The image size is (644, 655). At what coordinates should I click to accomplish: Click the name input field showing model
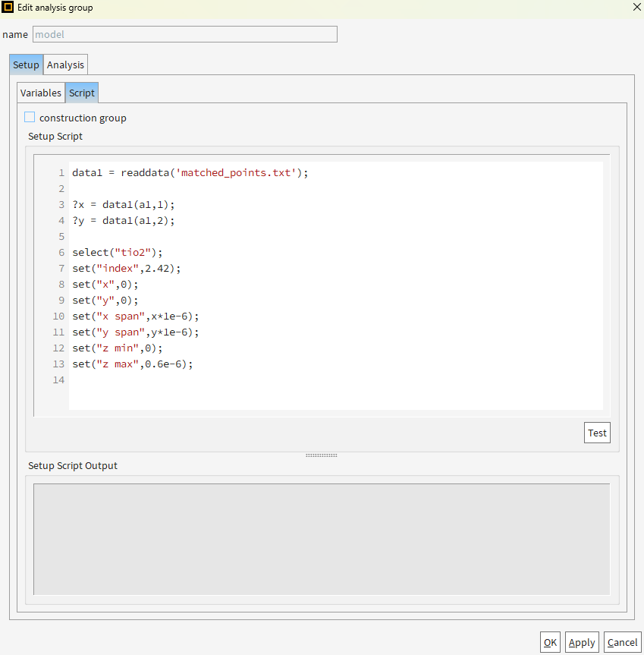[x=185, y=34]
